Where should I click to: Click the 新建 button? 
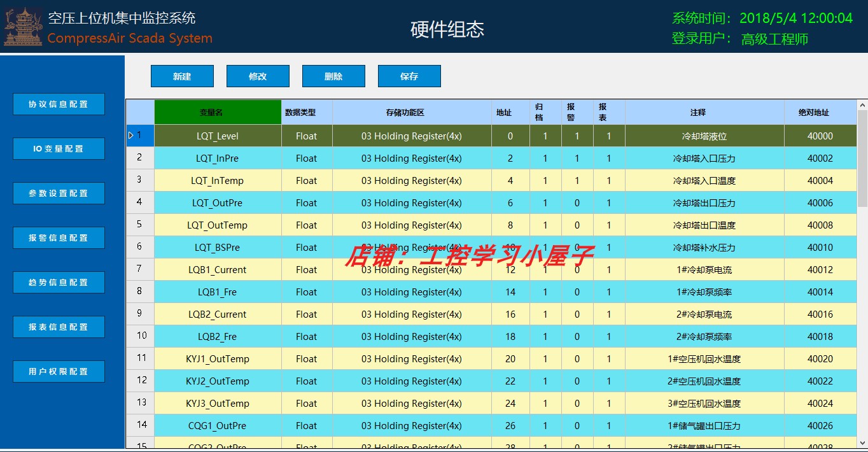coord(182,76)
